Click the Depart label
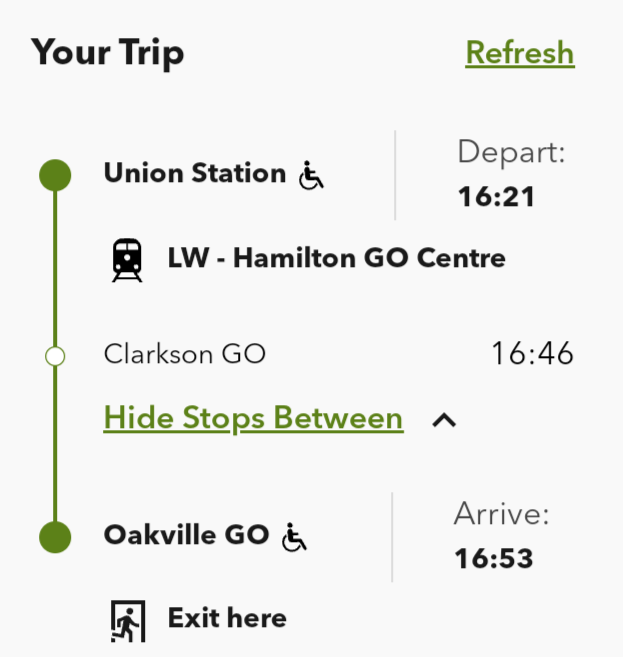623x657 pixels. pos(512,153)
